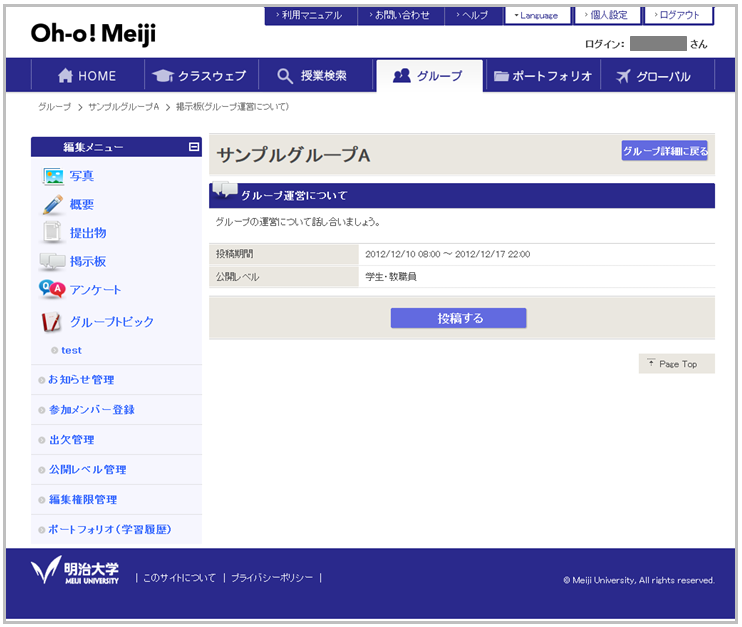
Task: Click the Q&A icon beside アンケート
Action: 52,289
